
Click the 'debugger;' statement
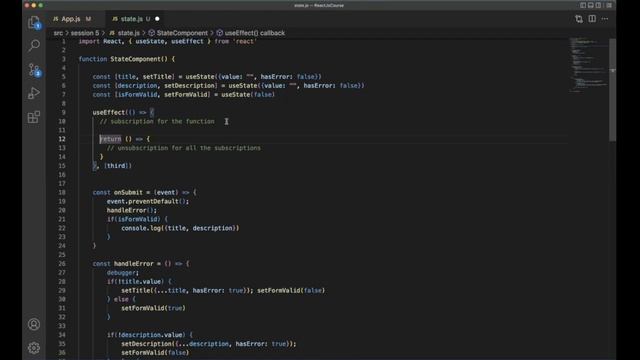[123, 273]
